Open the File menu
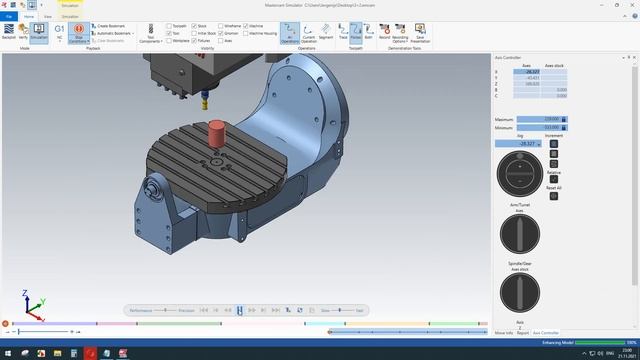Screen dimensions: 640x360 point(9,16)
